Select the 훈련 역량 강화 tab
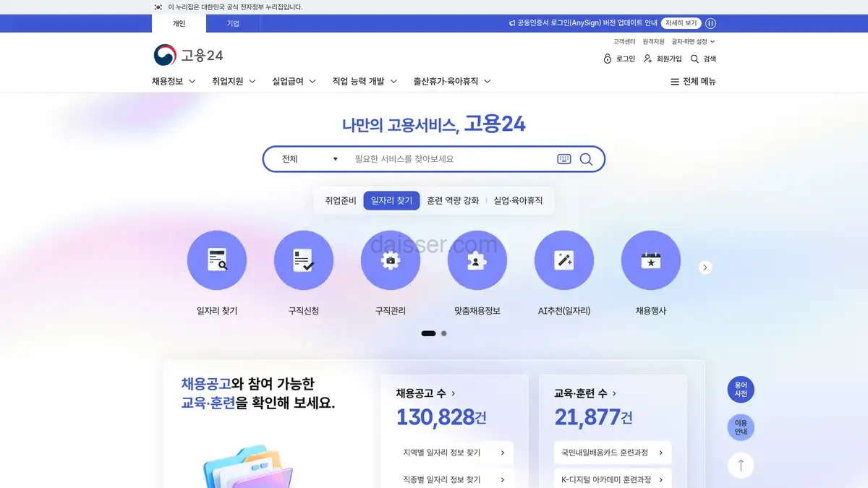The height and width of the screenshot is (488, 868). tap(453, 200)
